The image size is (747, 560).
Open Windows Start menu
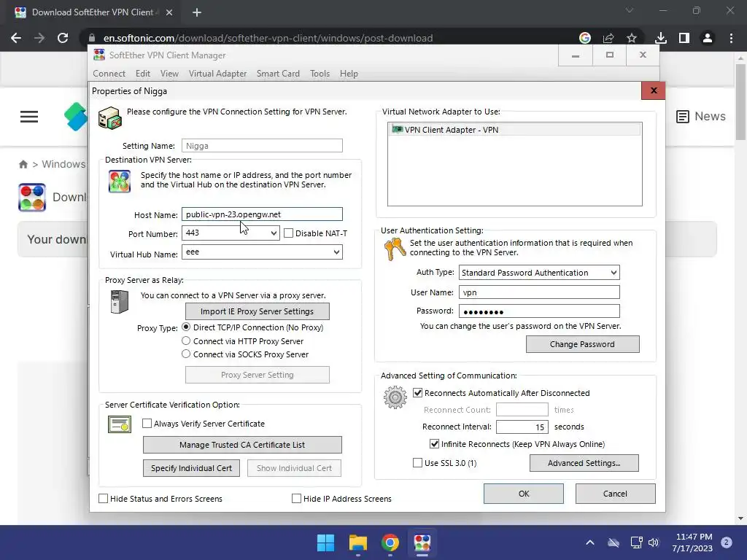(x=326, y=542)
